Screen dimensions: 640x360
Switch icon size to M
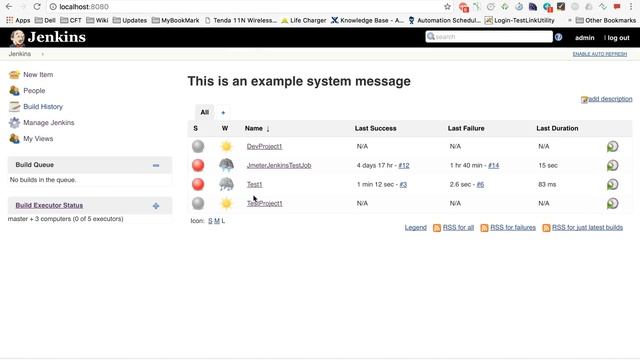pos(217,221)
